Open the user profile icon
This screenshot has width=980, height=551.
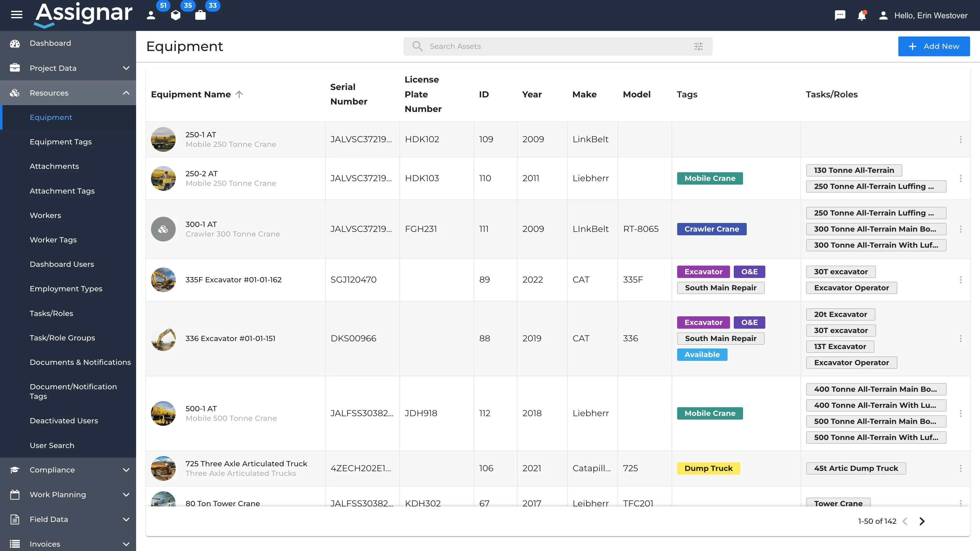883,15
